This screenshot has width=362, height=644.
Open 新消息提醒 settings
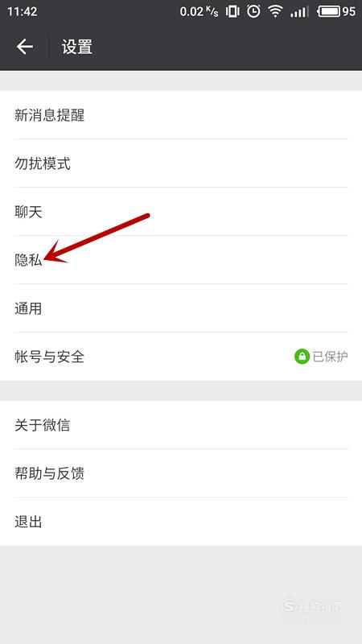point(181,115)
